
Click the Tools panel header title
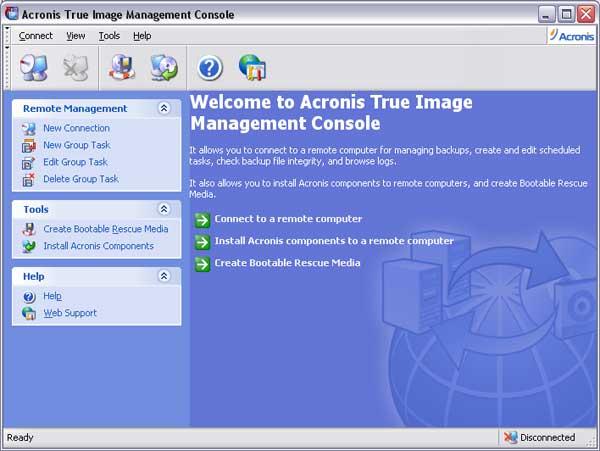click(x=36, y=209)
